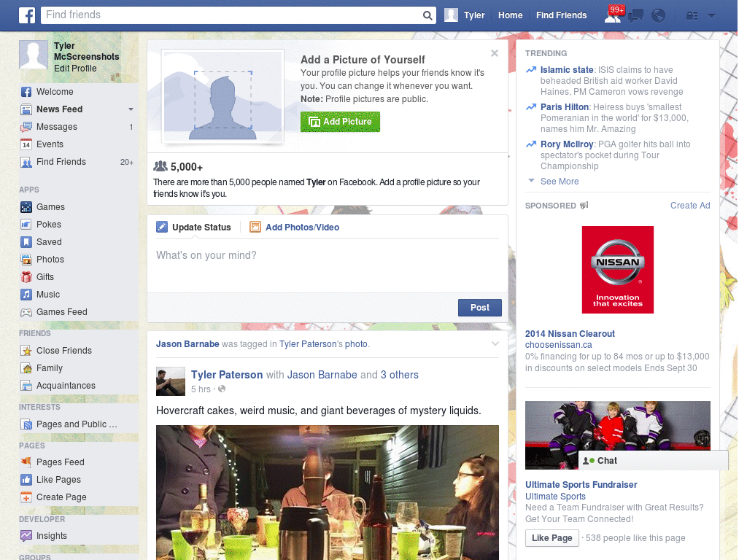This screenshot has width=747, height=560.
Task: Open the post options chevron on Jason Barnabe story
Action: coord(495,344)
